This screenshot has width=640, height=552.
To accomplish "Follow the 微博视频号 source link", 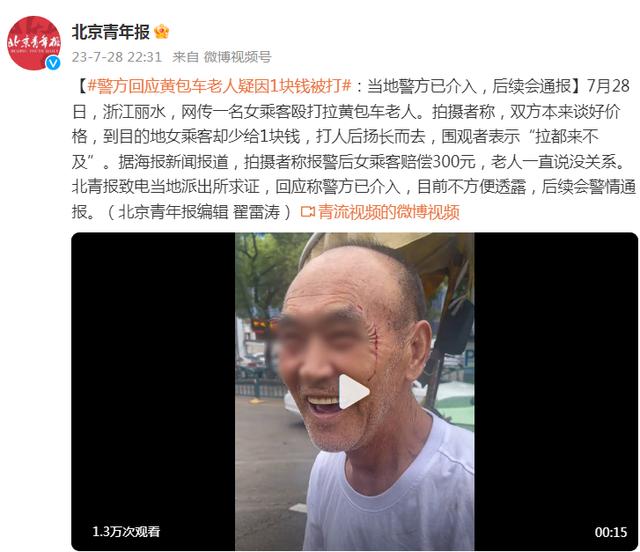I will coord(238,57).
